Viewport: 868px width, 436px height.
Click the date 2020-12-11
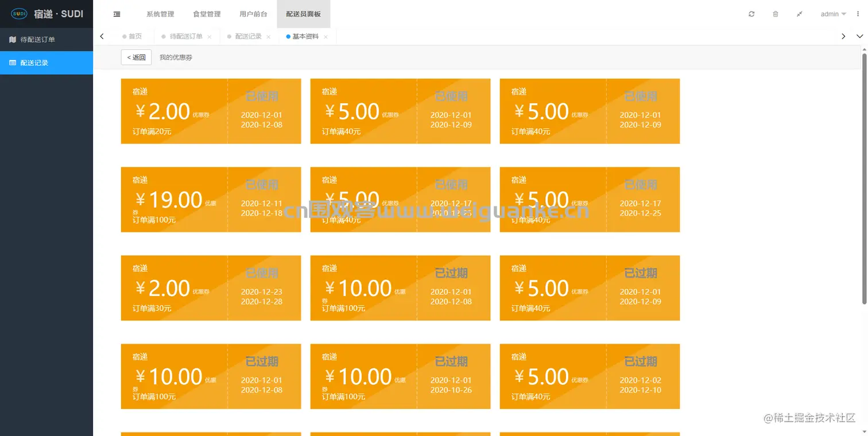pyautogui.click(x=262, y=204)
